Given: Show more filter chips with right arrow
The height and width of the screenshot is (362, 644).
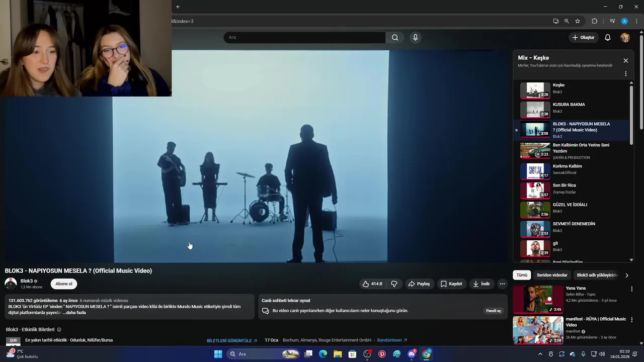Looking at the screenshot, I should click(627, 276).
